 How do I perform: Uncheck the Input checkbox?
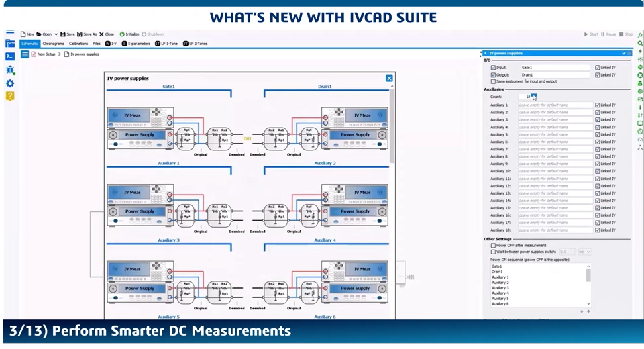493,67
